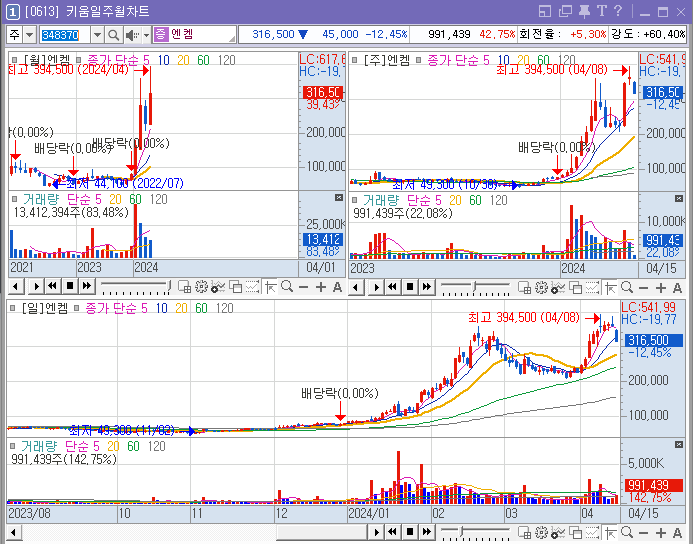Toggle daily 종가 단순 moving average box

(77, 308)
